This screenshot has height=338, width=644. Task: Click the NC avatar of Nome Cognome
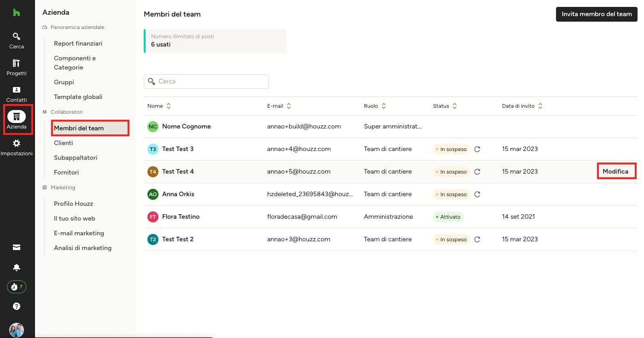pyautogui.click(x=153, y=127)
